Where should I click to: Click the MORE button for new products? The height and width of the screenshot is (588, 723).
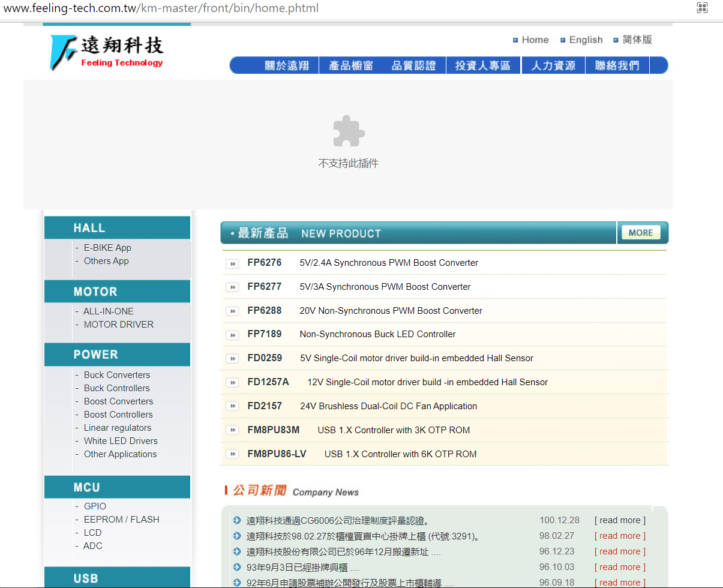[641, 233]
